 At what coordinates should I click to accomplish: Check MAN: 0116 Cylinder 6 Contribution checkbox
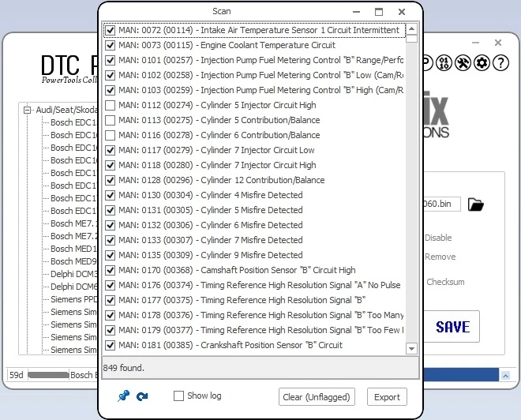point(110,135)
